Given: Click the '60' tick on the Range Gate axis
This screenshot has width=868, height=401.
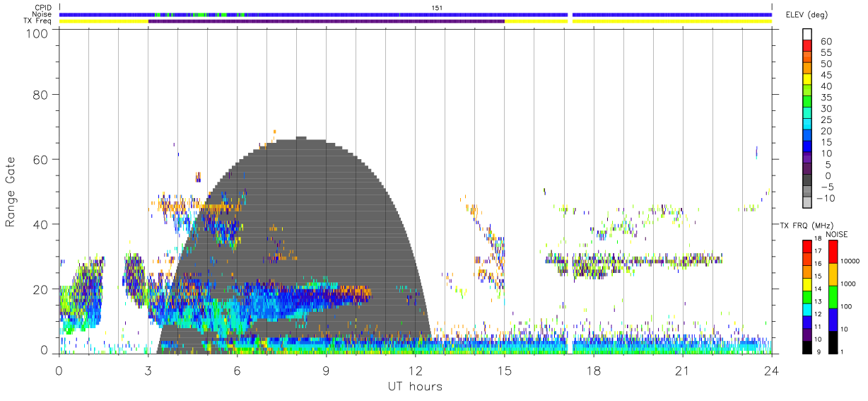Looking at the screenshot, I should point(40,160).
